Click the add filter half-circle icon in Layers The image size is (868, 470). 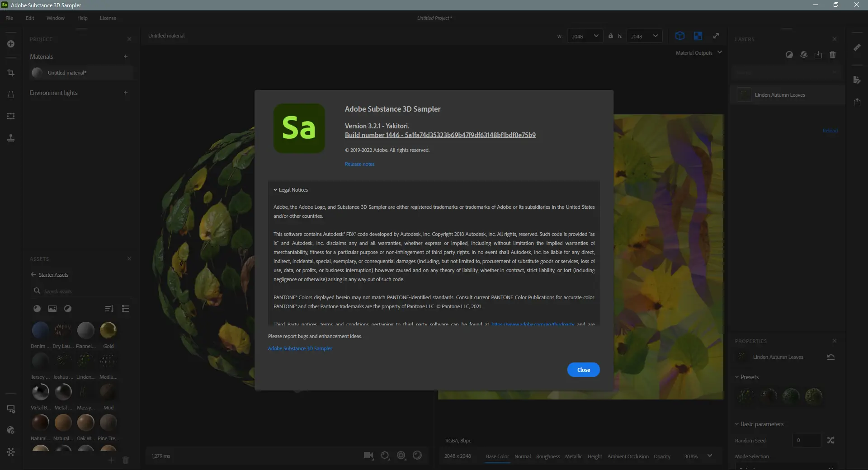coord(789,55)
